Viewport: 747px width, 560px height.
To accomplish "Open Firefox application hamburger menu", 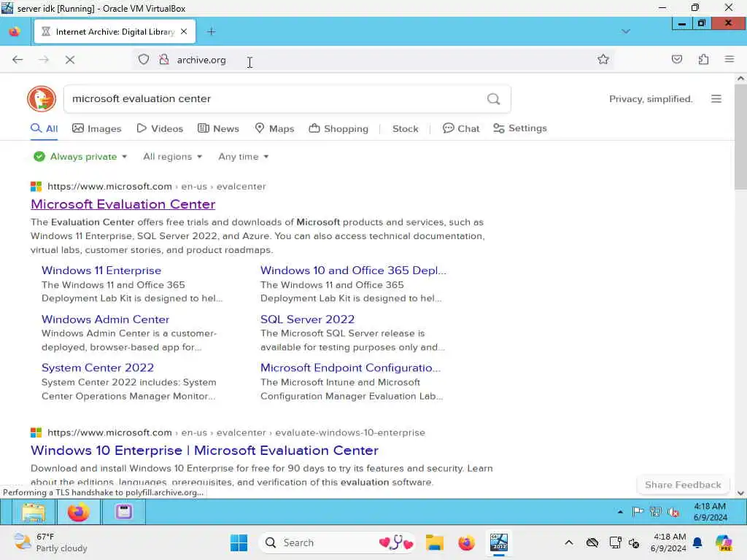I will pos(729,59).
